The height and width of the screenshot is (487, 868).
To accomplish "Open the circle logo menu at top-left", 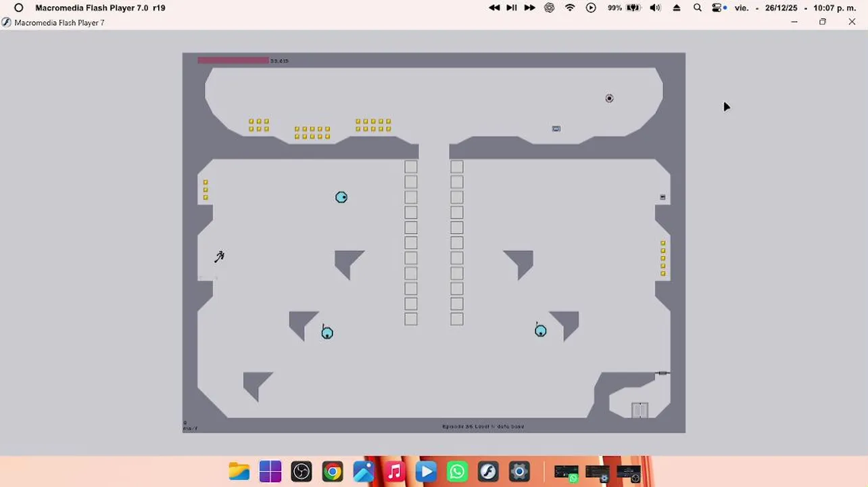I will click(19, 8).
